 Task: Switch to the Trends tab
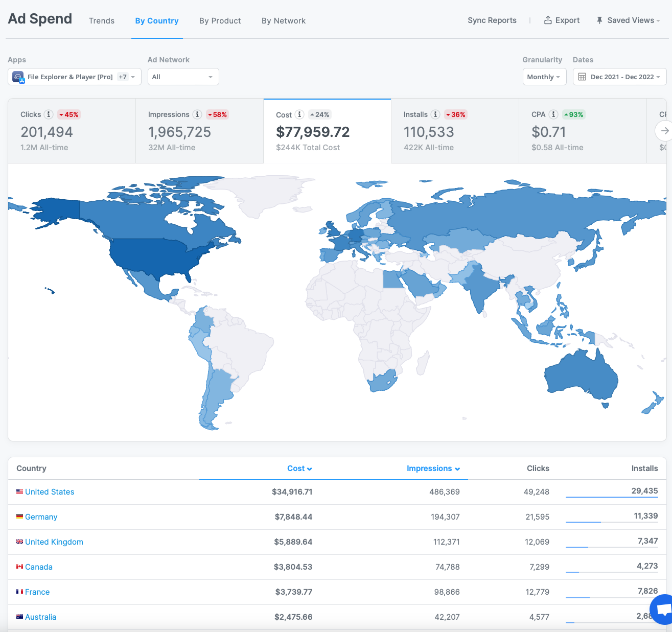pyautogui.click(x=102, y=21)
